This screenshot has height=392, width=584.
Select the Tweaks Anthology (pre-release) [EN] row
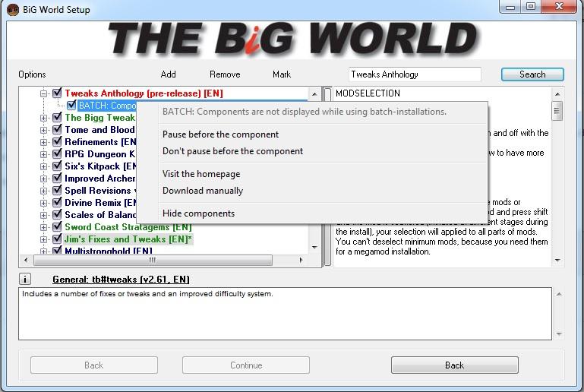(144, 93)
